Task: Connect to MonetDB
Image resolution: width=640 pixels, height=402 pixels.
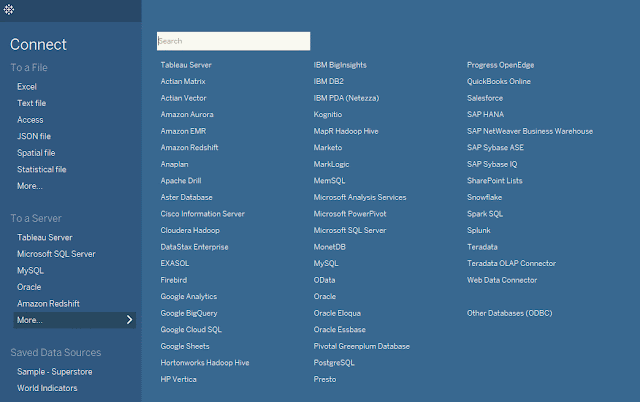Action: point(329,247)
